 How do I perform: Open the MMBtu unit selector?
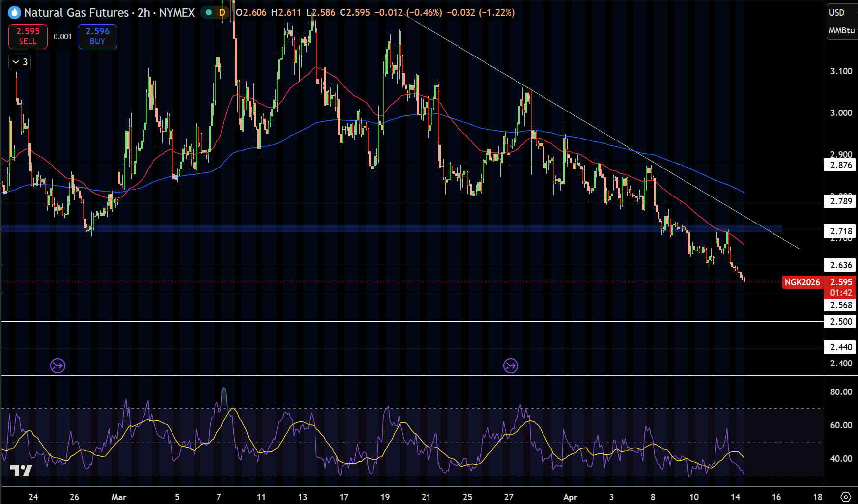click(842, 30)
